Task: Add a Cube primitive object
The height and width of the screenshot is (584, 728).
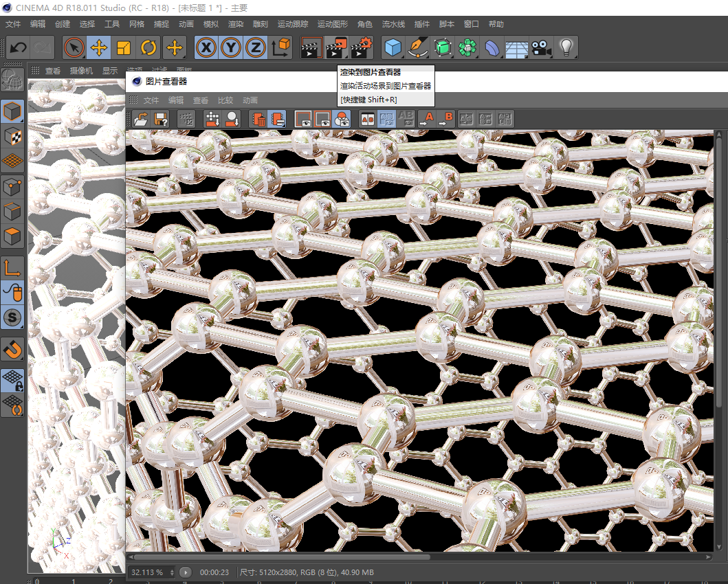Action: (393, 47)
